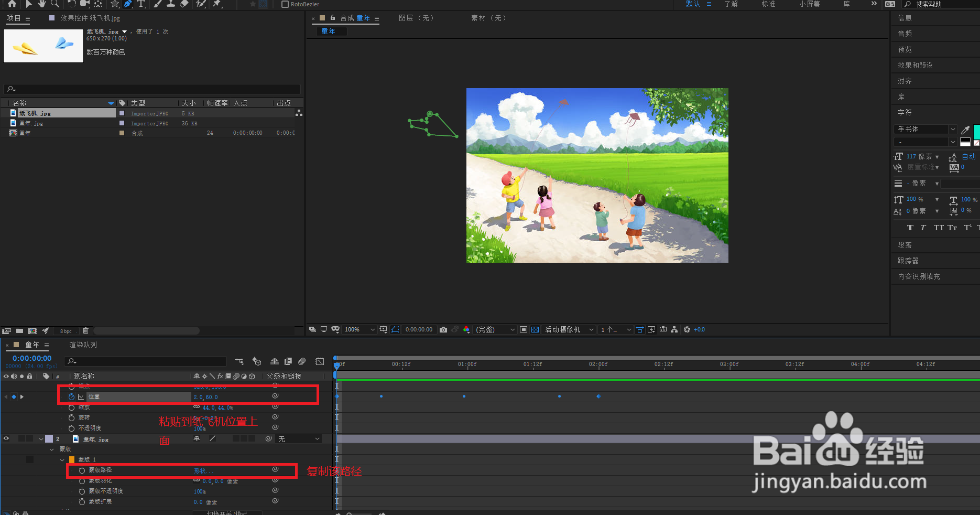Click the 形状... mask path value
This screenshot has width=980, height=515.
point(203,471)
